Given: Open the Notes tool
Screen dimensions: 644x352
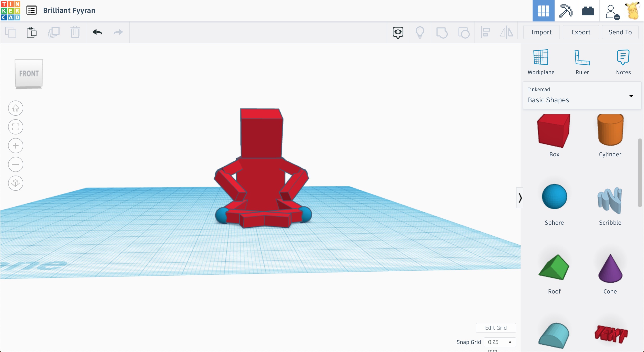Looking at the screenshot, I should point(623,62).
